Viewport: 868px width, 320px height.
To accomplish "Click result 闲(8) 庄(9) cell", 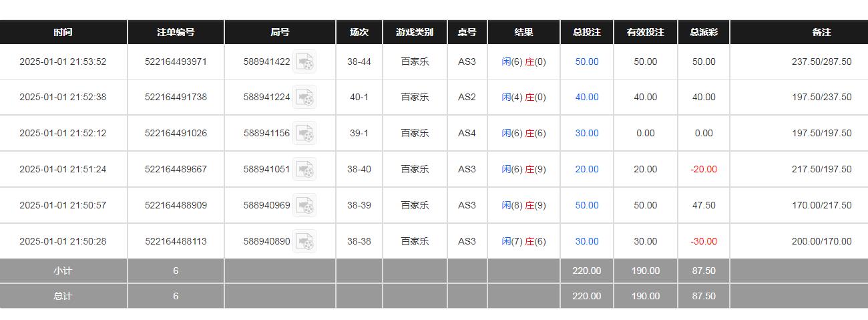I will coord(523,205).
